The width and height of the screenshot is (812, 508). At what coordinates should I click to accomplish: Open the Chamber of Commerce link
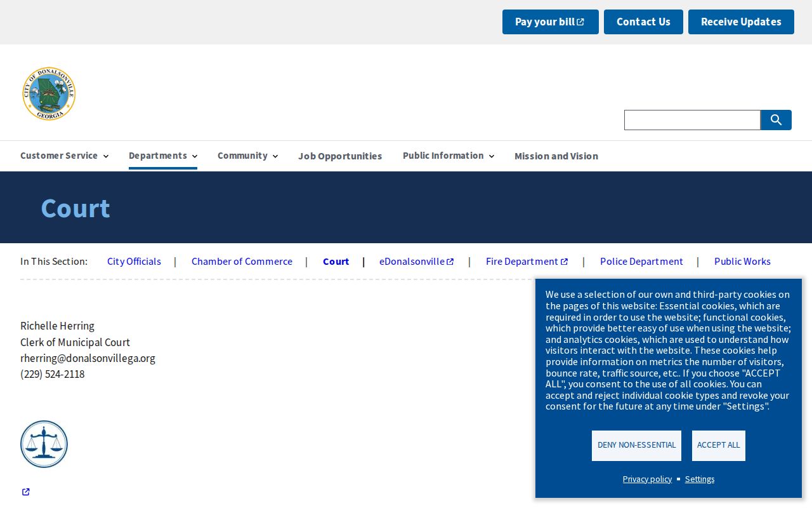click(242, 262)
